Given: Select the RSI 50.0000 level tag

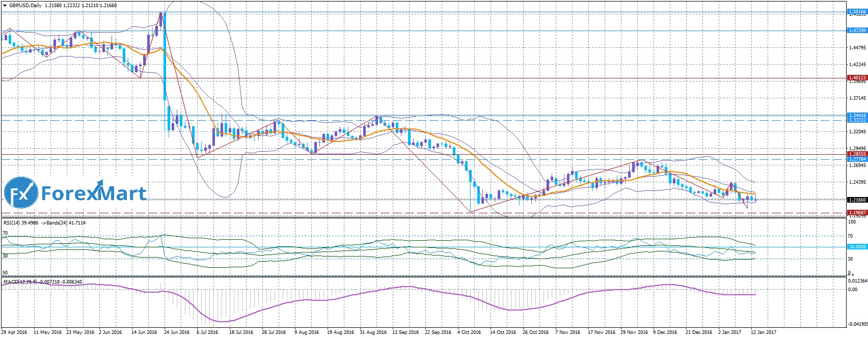Looking at the screenshot, I should coord(857,247).
